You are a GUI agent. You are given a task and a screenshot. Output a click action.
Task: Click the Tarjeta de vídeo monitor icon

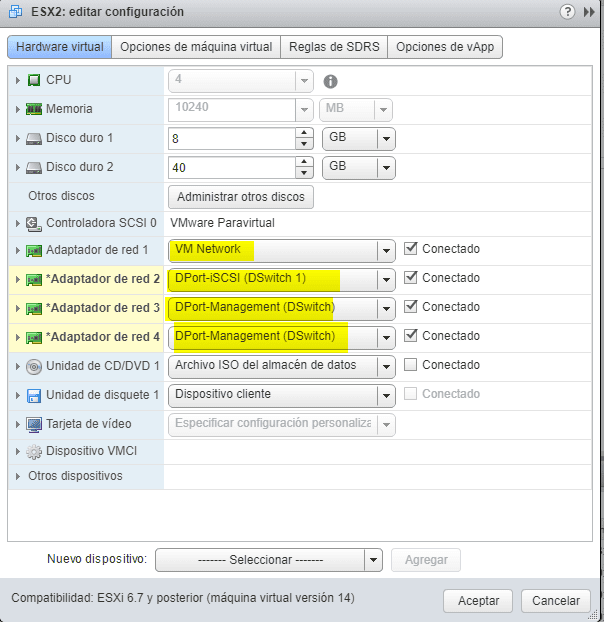[x=34, y=424]
